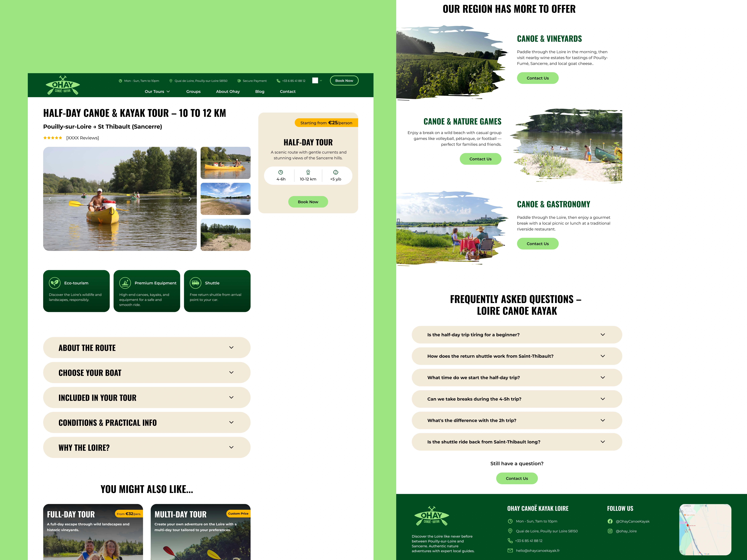Click the Premium Equipment kayaker icon
Viewport: 747px width, 560px height.
click(125, 283)
